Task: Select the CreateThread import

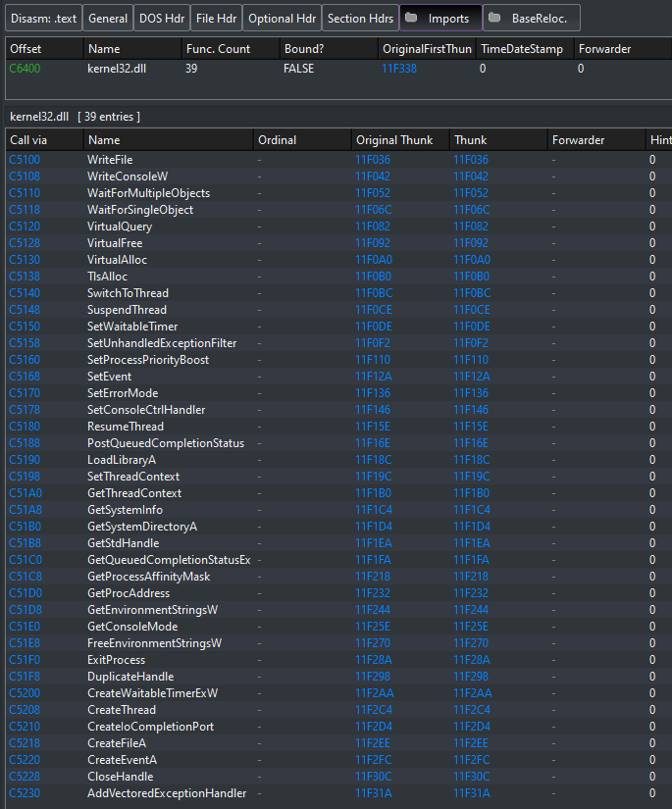Action: click(x=338, y=710)
